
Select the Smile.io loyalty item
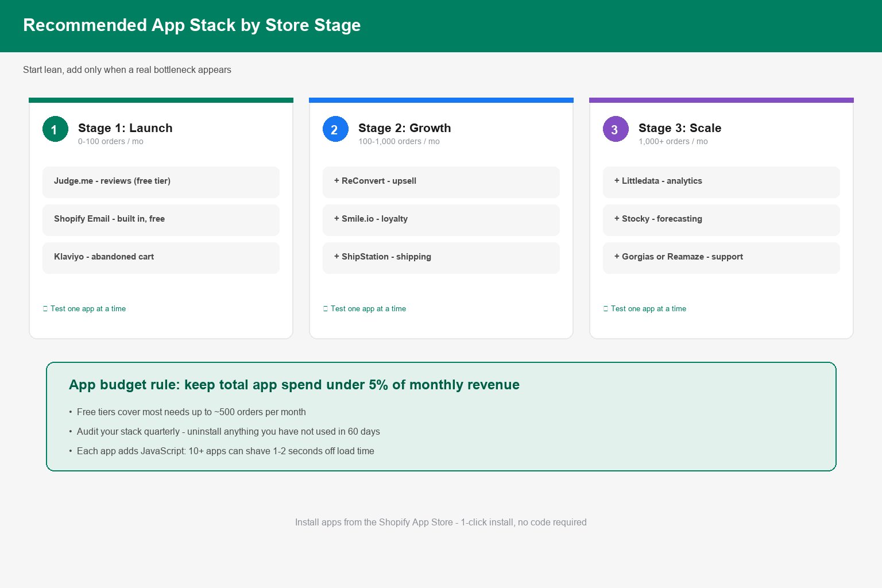pos(441,220)
